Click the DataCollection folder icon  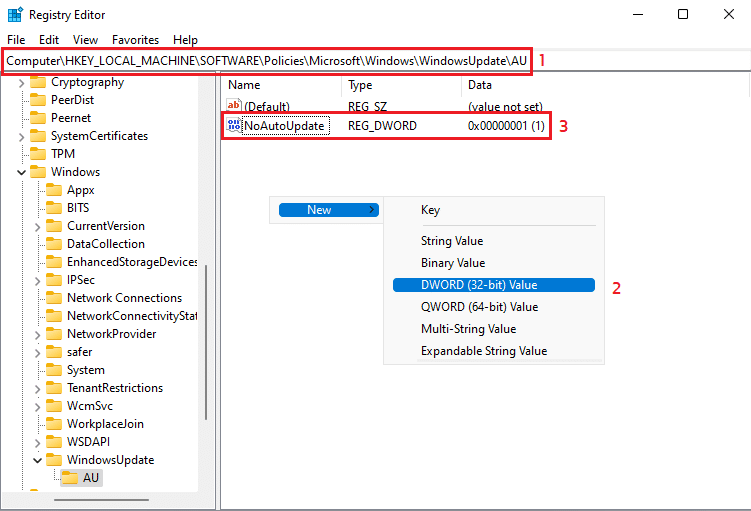54,244
